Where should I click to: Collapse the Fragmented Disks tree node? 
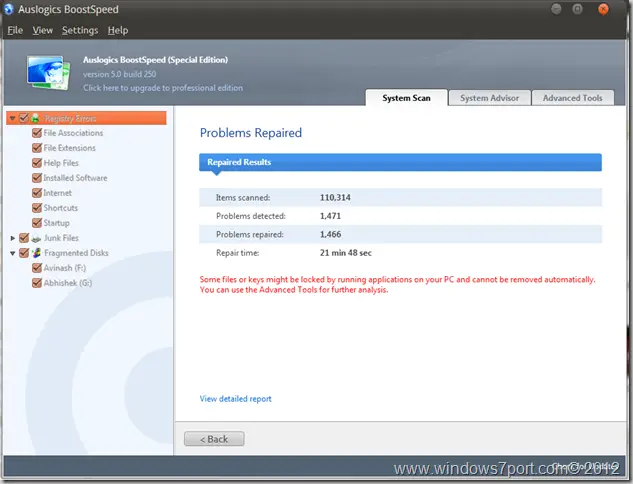click(x=13, y=253)
